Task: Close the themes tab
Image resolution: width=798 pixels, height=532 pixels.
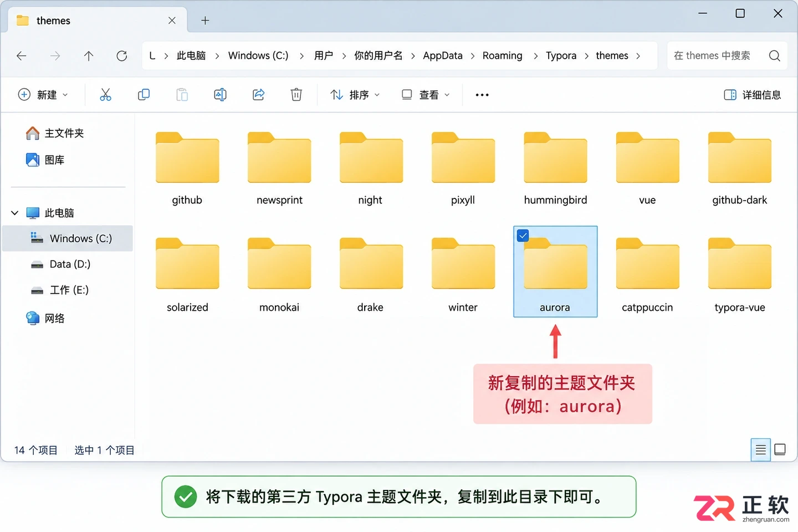Action: point(172,21)
